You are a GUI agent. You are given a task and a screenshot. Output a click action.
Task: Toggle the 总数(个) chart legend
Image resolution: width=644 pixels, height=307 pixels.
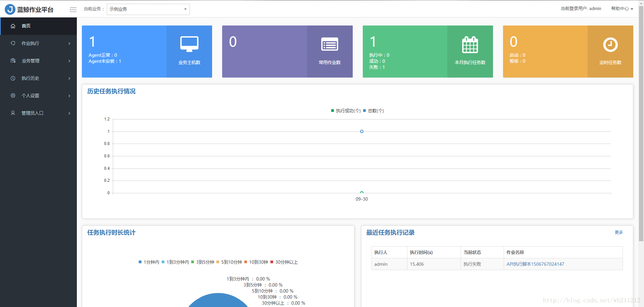pos(374,111)
